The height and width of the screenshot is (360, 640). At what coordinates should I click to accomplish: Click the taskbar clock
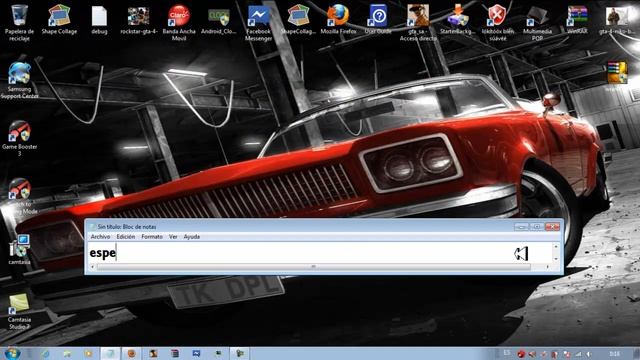click(614, 354)
